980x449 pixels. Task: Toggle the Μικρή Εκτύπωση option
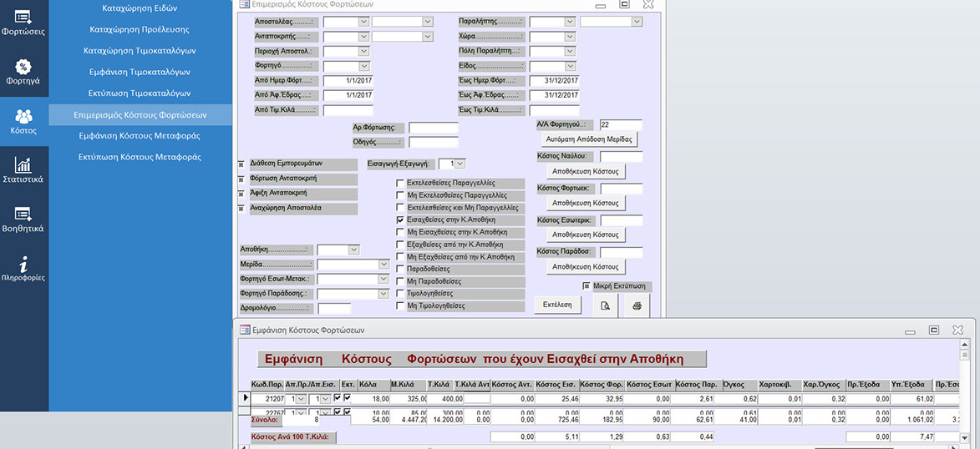coord(586,286)
